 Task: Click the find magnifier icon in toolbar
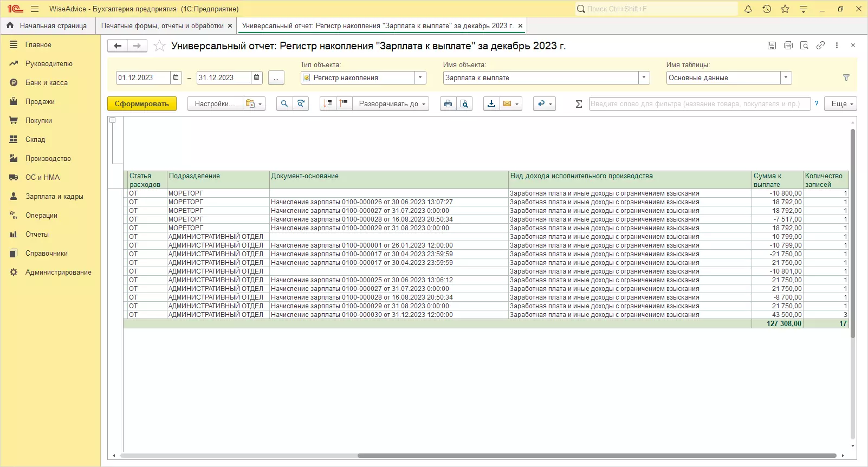(284, 103)
